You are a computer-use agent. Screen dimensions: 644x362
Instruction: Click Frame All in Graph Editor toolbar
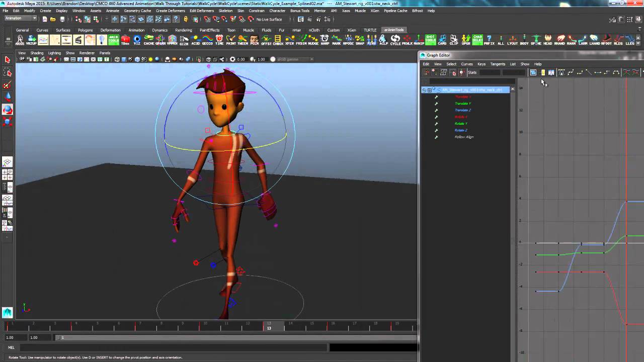point(533,72)
